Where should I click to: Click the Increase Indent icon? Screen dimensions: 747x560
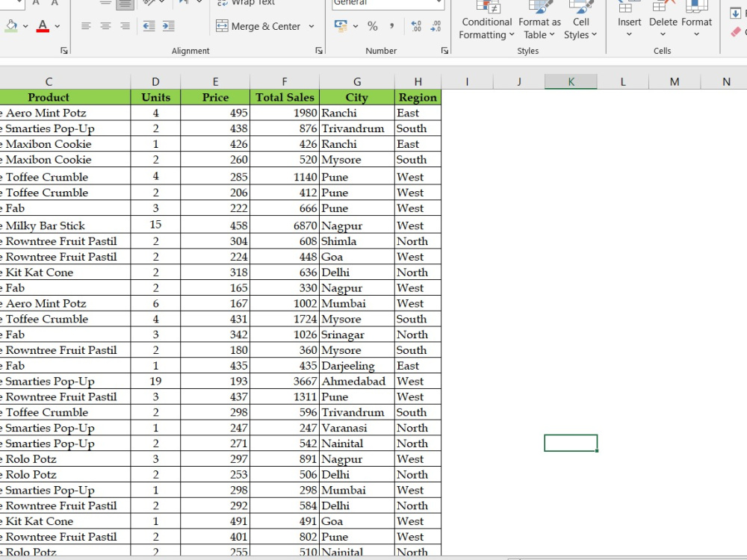[x=169, y=26]
